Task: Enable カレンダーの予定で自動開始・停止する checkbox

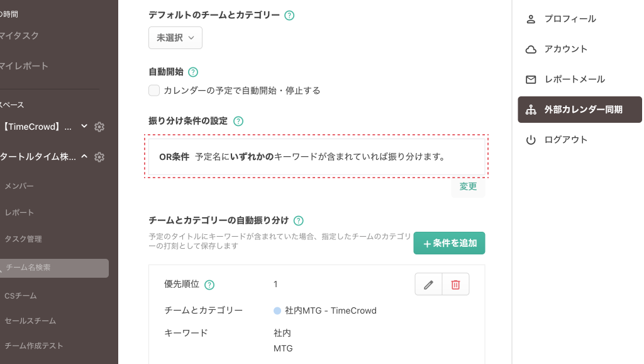Action: point(154,90)
